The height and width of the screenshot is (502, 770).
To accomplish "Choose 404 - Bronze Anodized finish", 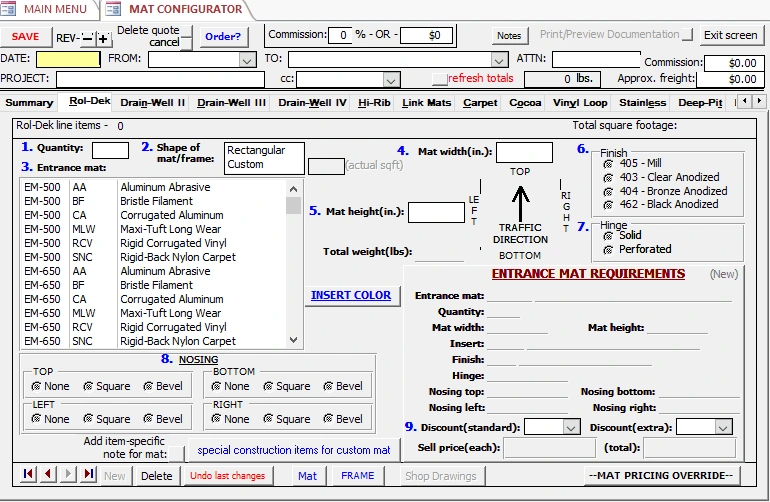I will pos(608,191).
